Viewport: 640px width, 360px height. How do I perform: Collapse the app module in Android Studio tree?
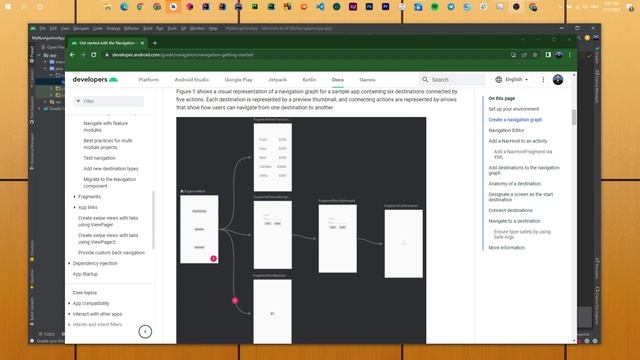pos(40,55)
